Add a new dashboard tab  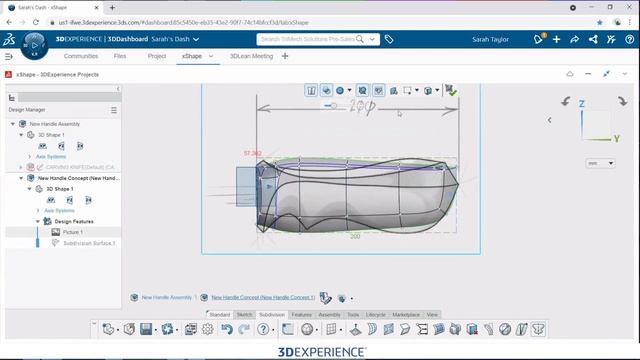pyautogui.click(x=285, y=56)
